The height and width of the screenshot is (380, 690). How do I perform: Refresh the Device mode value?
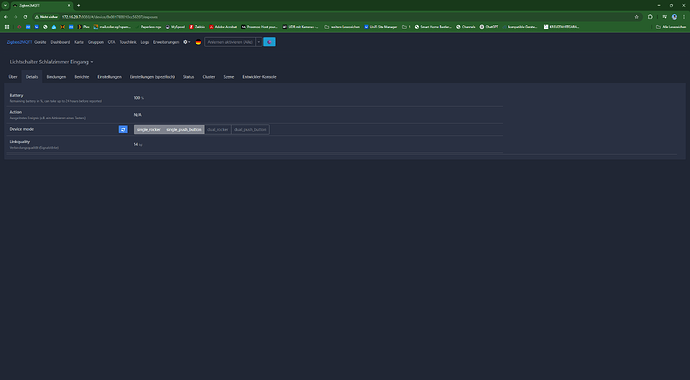point(123,129)
